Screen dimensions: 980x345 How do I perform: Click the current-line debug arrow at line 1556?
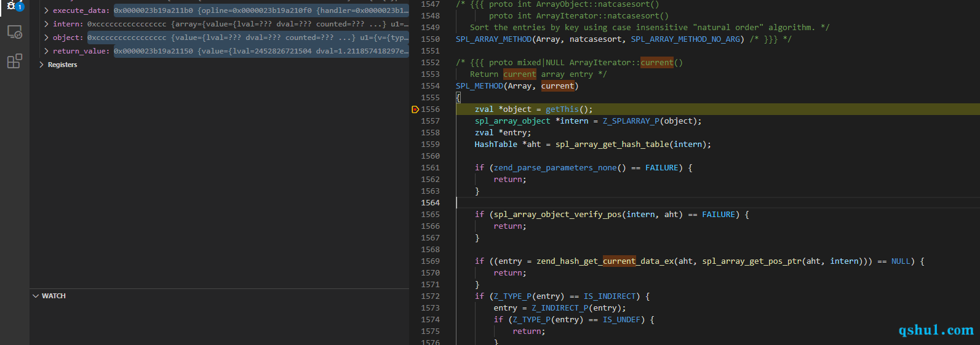tap(415, 109)
